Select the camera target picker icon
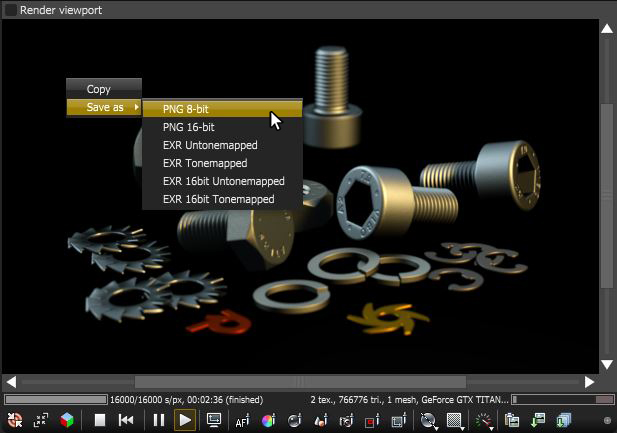This screenshot has height=433, width=617. point(347,420)
